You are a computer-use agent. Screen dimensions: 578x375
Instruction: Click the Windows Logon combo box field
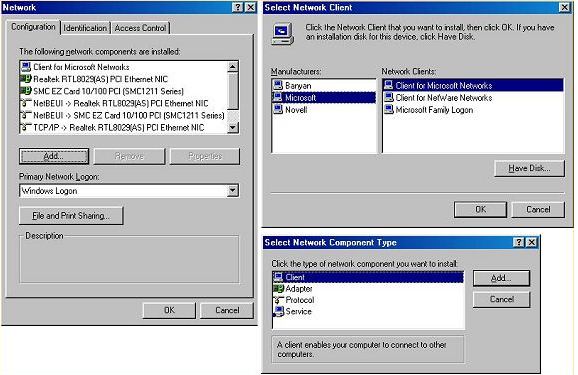(129, 191)
